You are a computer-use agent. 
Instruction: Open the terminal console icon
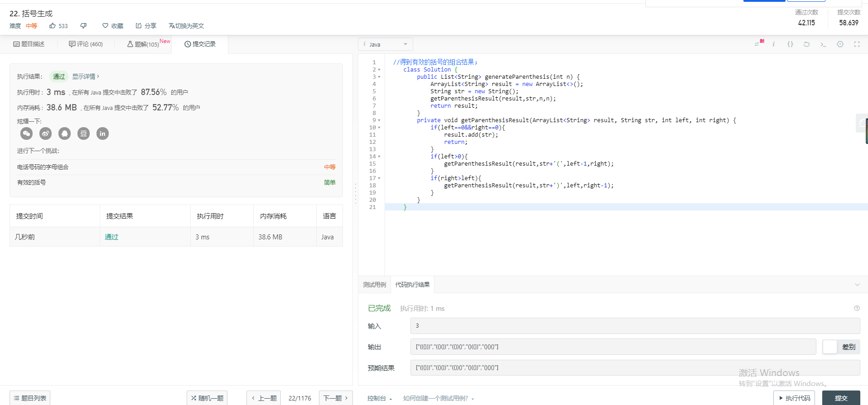tap(823, 44)
